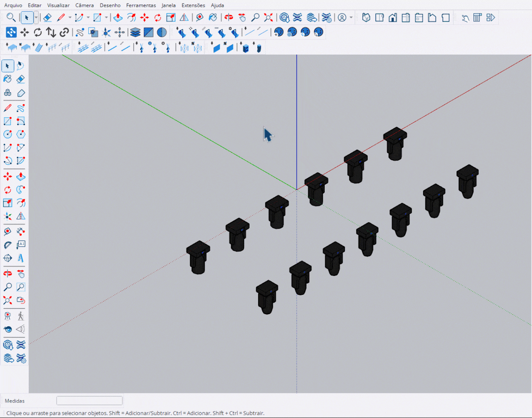Choose the Tape Measure tool in left panel
Viewport: 532px width, 418px height.
click(x=7, y=232)
